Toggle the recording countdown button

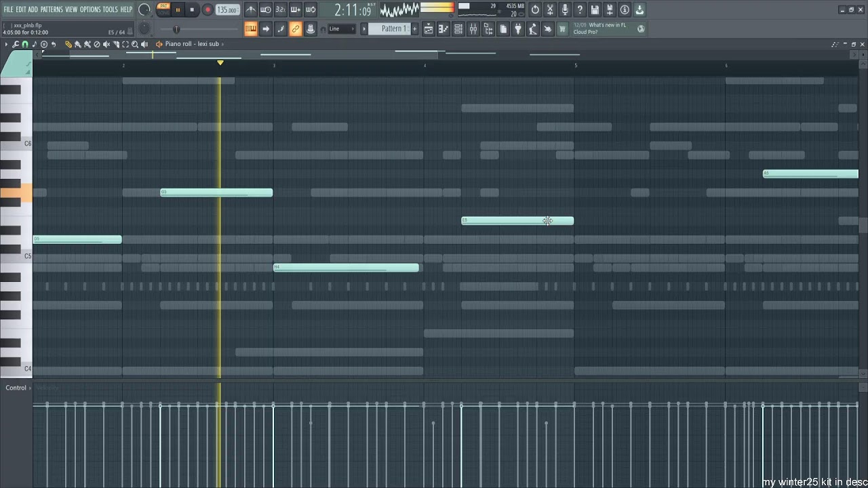coord(281,9)
